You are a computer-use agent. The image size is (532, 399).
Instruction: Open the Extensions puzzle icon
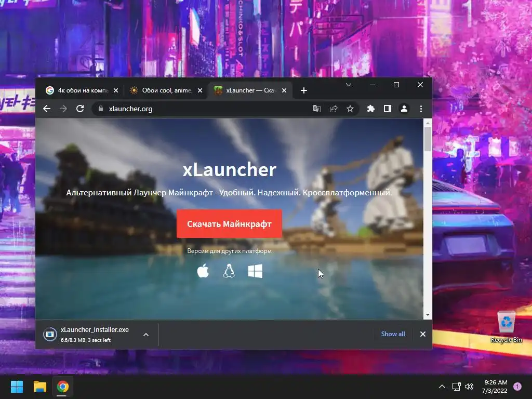coord(371,109)
